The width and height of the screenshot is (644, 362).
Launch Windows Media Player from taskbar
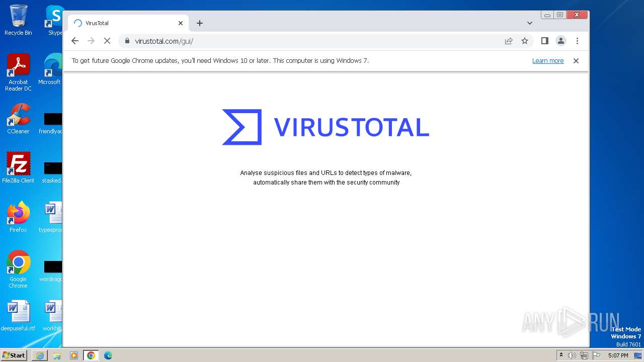click(x=74, y=355)
